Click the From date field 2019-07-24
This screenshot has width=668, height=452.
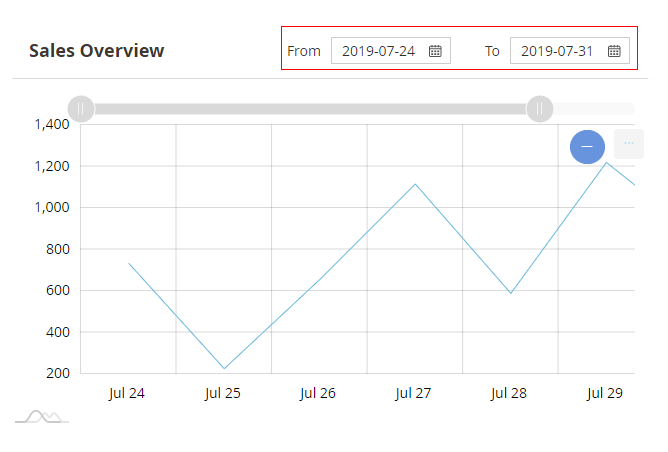391,51
